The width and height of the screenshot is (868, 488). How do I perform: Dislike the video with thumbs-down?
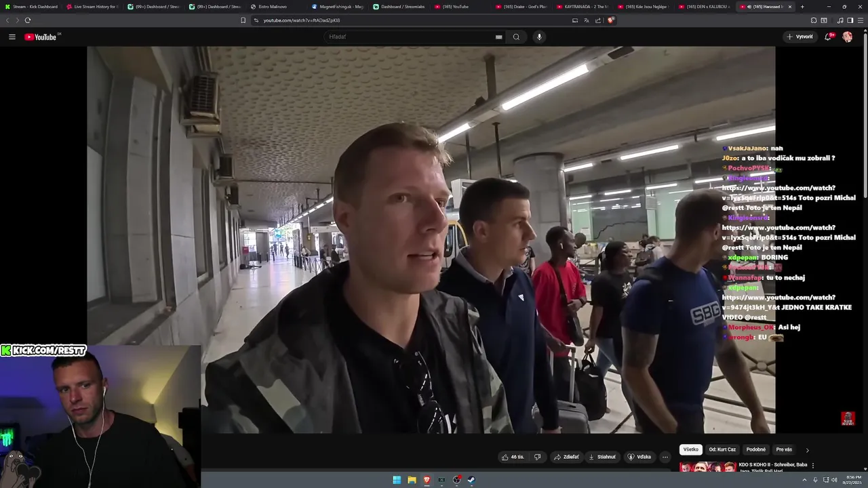537,457
